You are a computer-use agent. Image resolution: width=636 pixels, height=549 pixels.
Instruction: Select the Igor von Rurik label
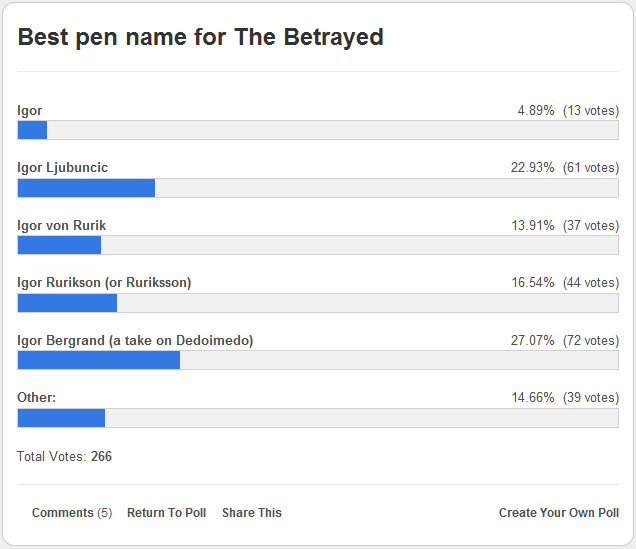(62, 225)
